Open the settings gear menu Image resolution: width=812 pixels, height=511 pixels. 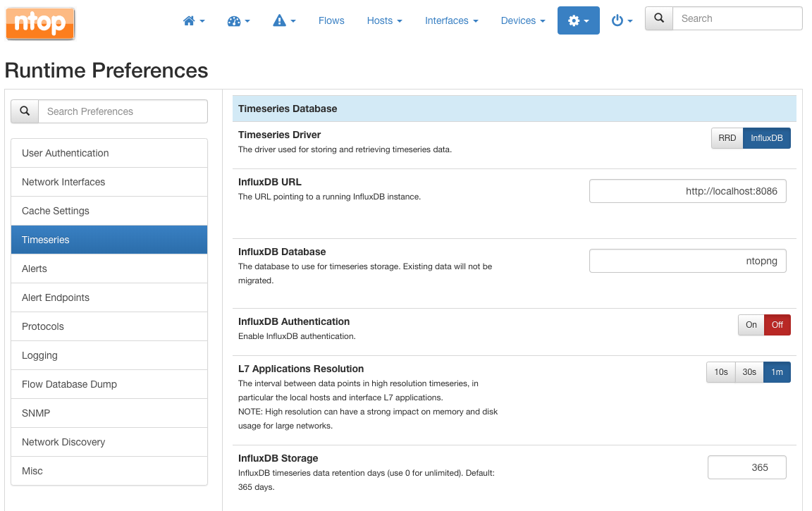579,20
